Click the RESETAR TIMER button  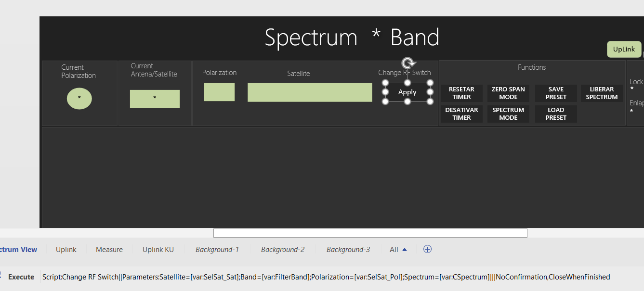pos(461,93)
